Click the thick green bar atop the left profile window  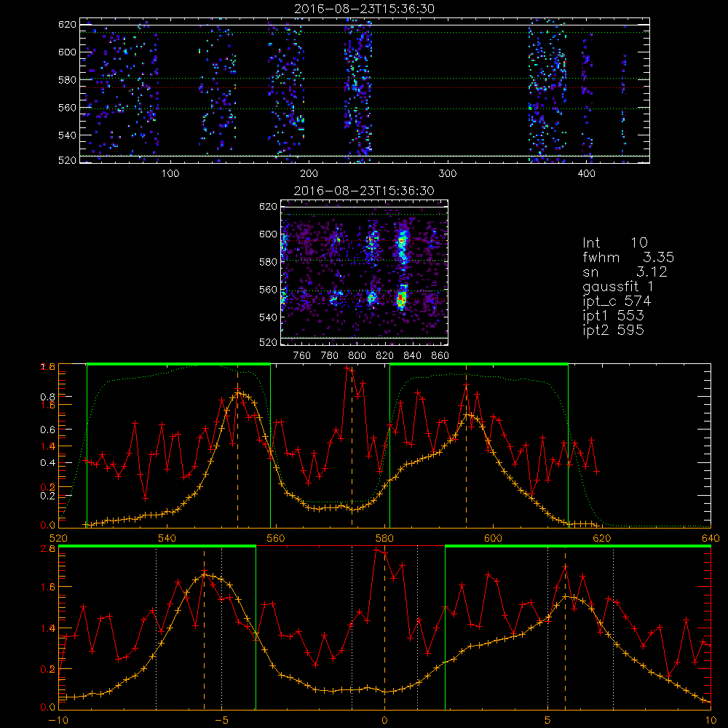179,365
